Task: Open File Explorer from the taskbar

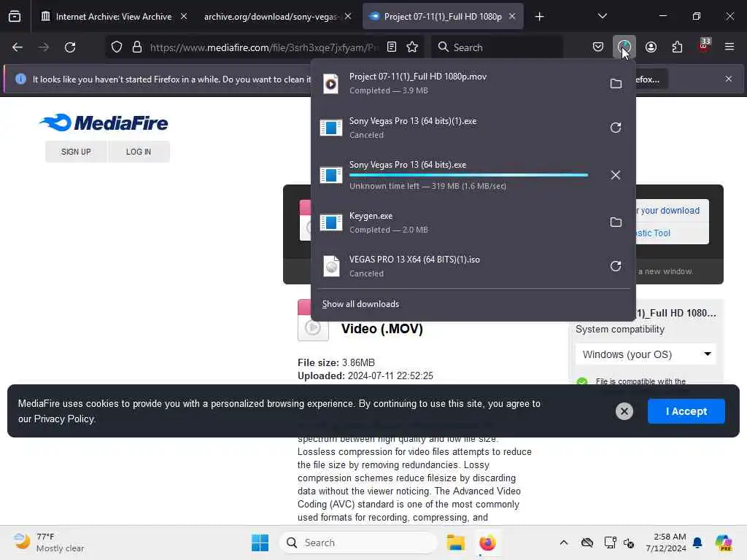Action: [455, 542]
